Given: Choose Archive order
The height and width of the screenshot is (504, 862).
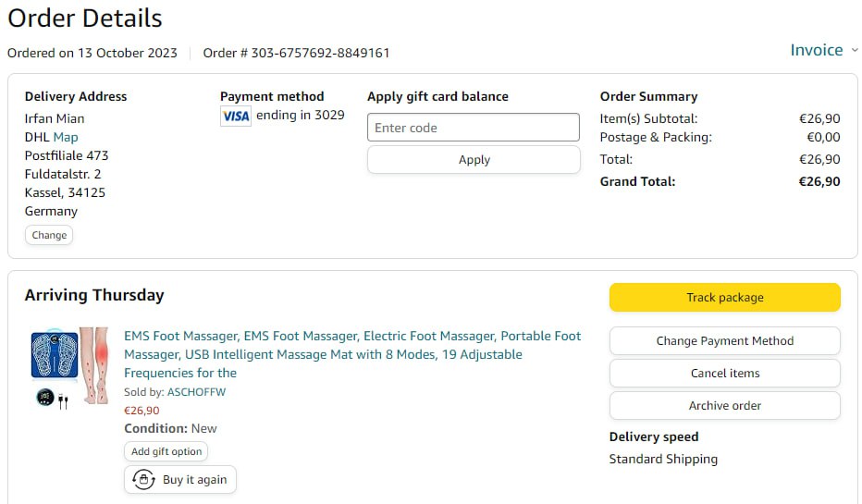Looking at the screenshot, I should click(724, 405).
